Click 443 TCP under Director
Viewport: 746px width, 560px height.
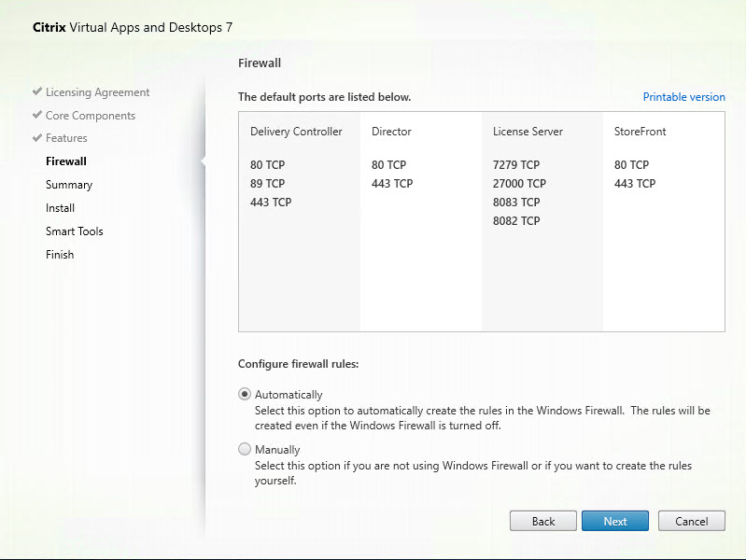[x=392, y=184]
